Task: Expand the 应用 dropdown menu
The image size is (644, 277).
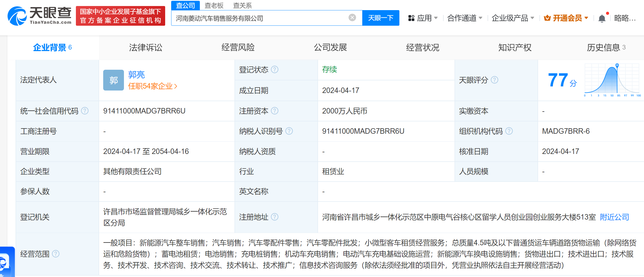Action: [423, 18]
